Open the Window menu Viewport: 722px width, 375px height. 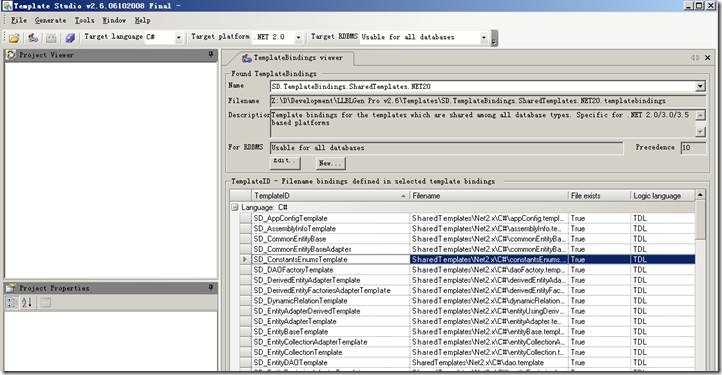(114, 20)
